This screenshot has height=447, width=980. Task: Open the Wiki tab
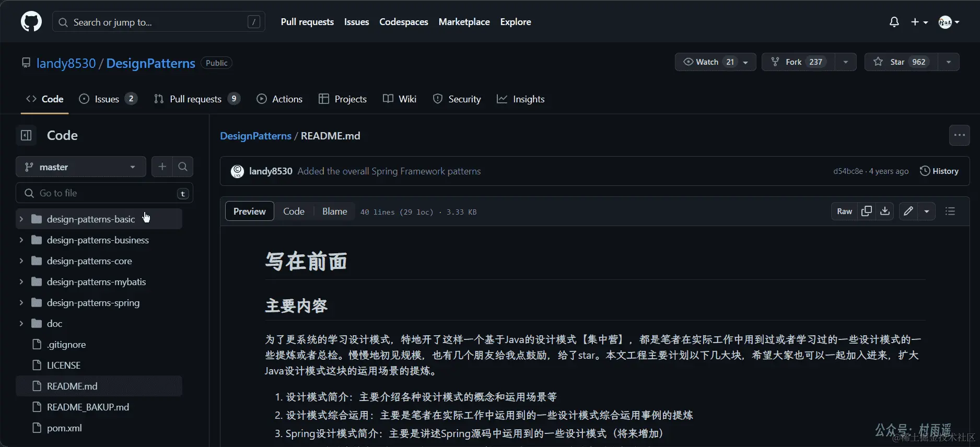point(400,99)
